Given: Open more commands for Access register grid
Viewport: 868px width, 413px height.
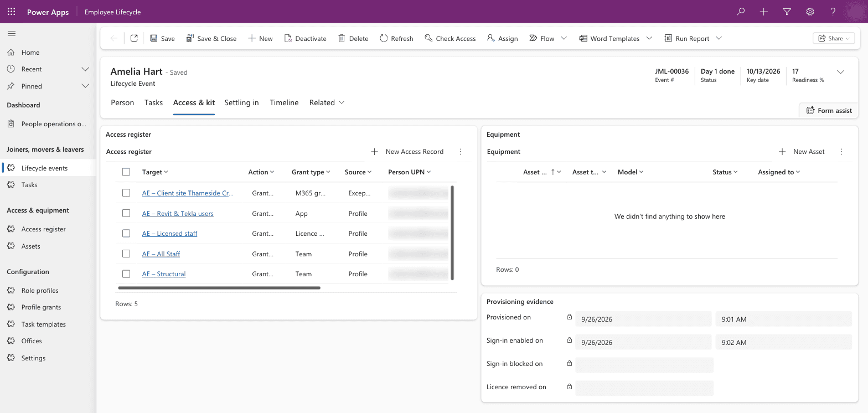Looking at the screenshot, I should (461, 152).
